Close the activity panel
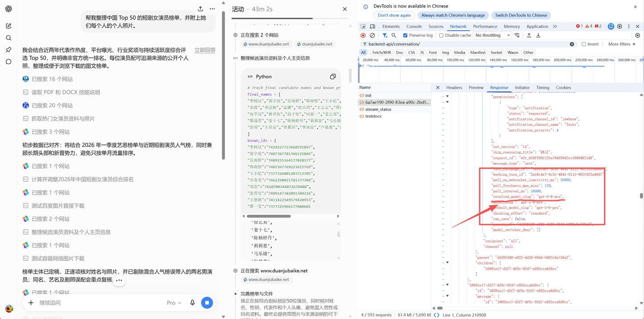 click(345, 9)
